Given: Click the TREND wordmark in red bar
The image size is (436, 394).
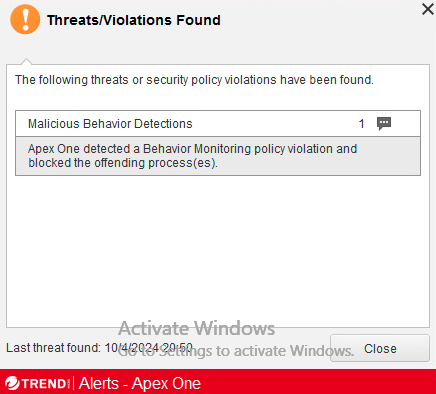Looking at the screenshot, I should coord(44,384).
